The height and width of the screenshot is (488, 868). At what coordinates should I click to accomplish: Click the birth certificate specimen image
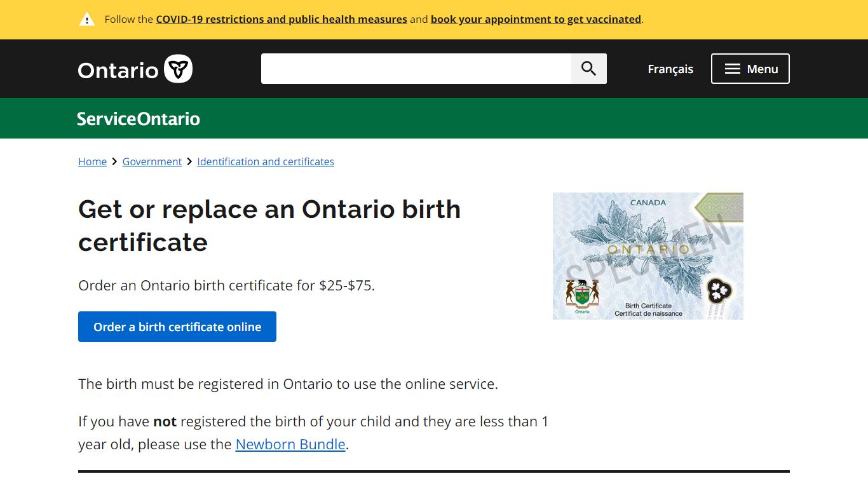tap(648, 256)
